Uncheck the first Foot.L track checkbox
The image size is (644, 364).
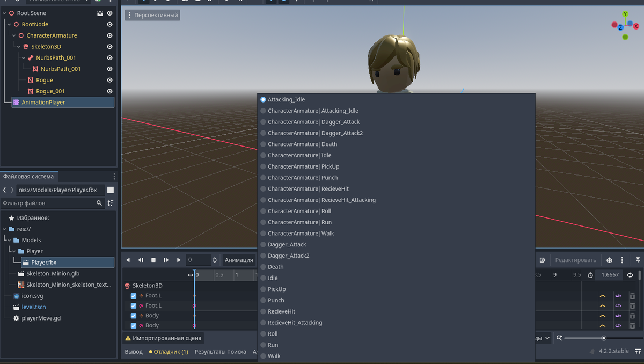(x=134, y=296)
